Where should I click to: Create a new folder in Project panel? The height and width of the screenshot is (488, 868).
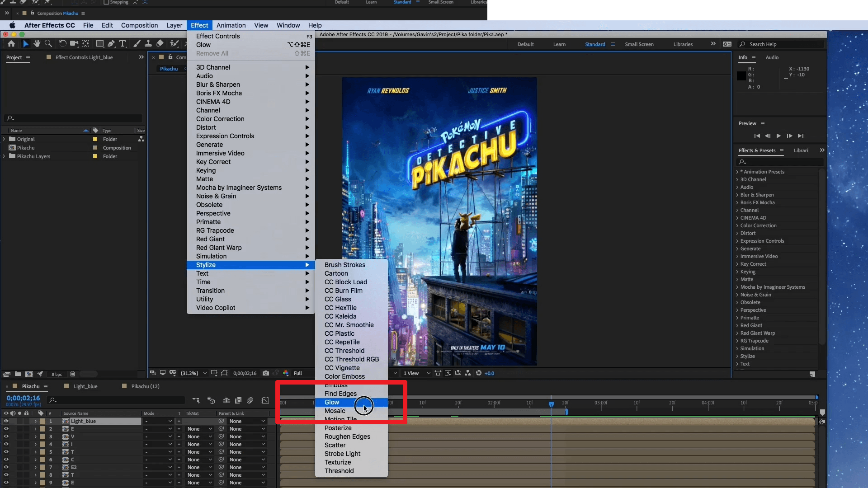(x=18, y=374)
